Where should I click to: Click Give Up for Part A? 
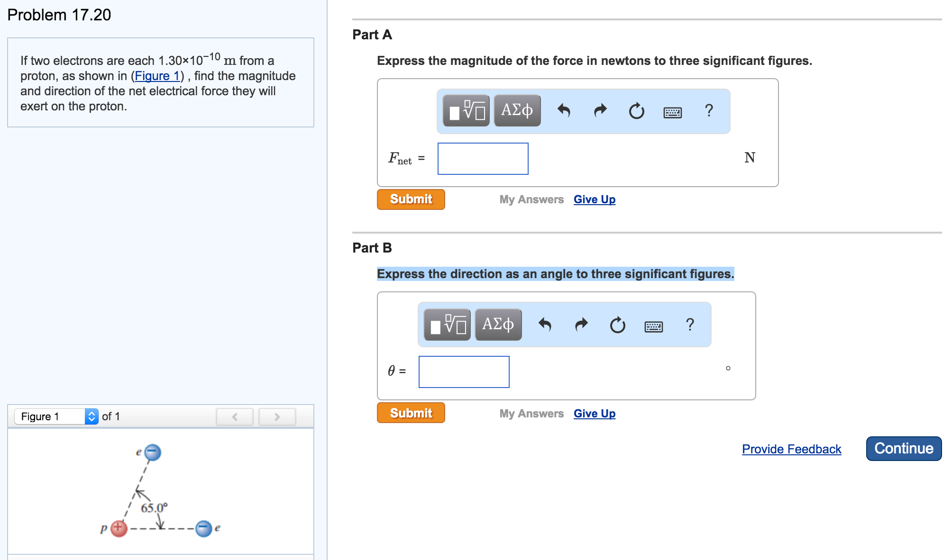coord(594,199)
